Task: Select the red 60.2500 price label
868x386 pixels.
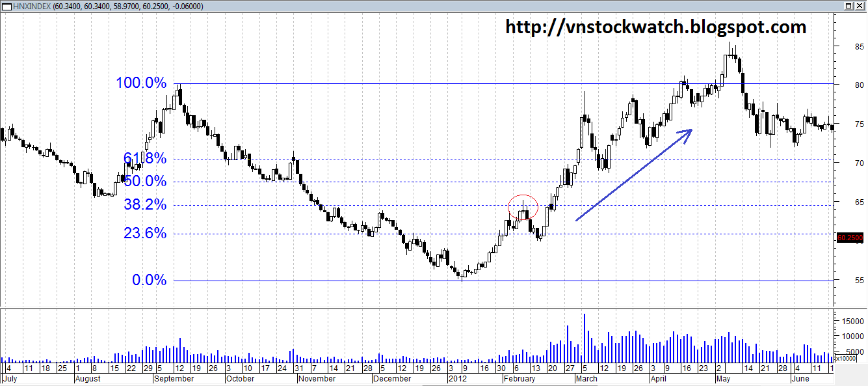Action: click(849, 238)
